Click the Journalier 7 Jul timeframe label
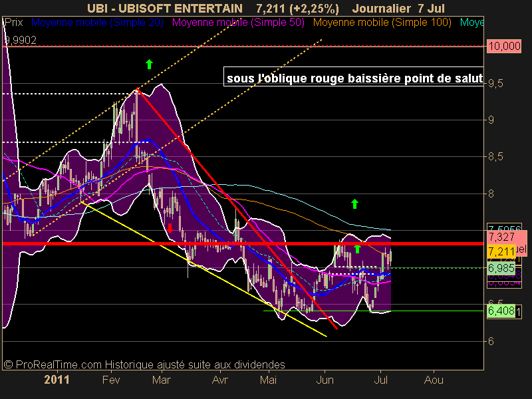Image resolution: width=532 pixels, height=399 pixels. coord(398,8)
